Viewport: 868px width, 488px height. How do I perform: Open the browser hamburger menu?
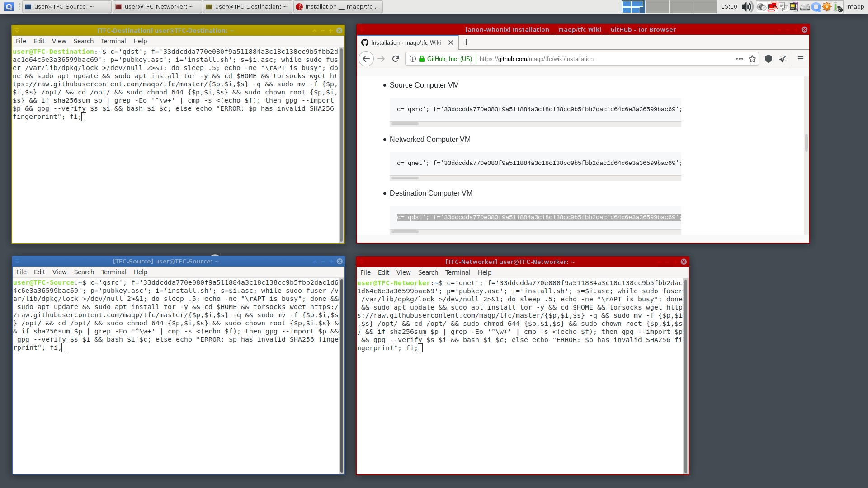(801, 59)
